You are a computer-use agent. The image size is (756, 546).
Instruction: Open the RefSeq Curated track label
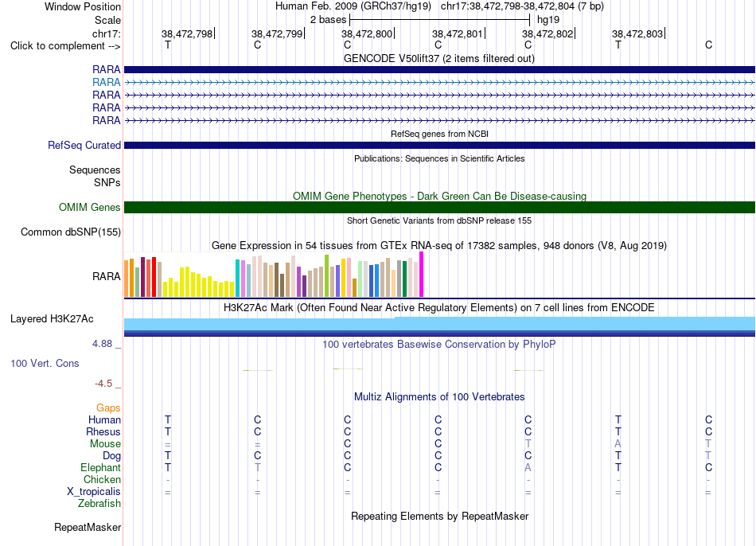[84, 145]
